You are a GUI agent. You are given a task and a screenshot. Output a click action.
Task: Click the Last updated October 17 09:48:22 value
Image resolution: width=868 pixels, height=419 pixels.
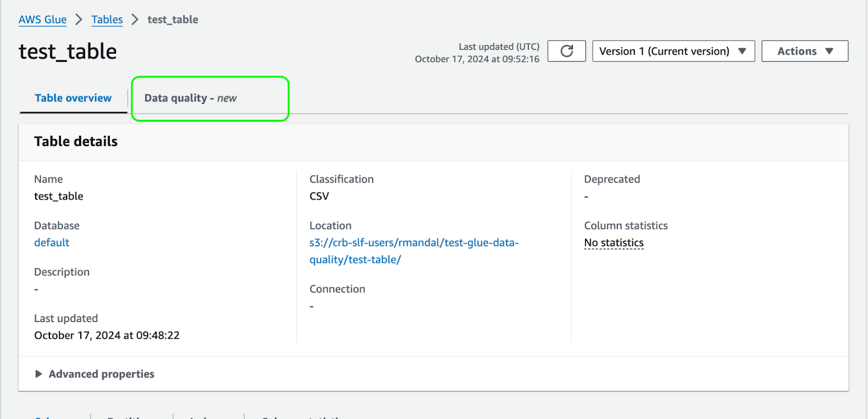coord(107,336)
